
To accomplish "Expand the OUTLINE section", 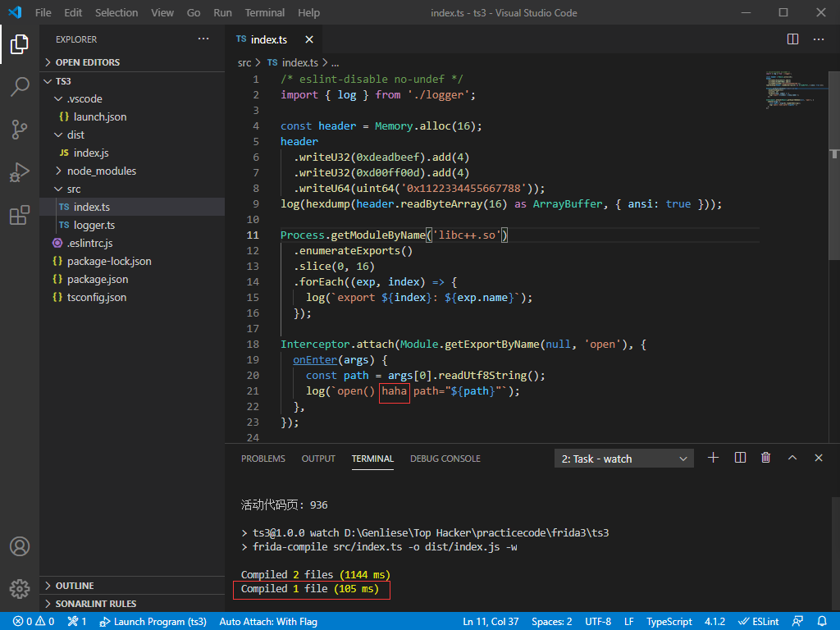I will pos(75,586).
